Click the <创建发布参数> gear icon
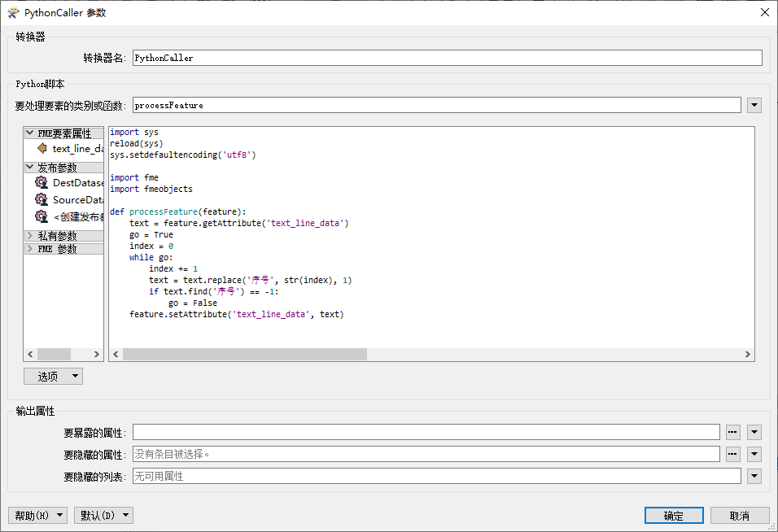The width and height of the screenshot is (778, 532). pyautogui.click(x=41, y=216)
